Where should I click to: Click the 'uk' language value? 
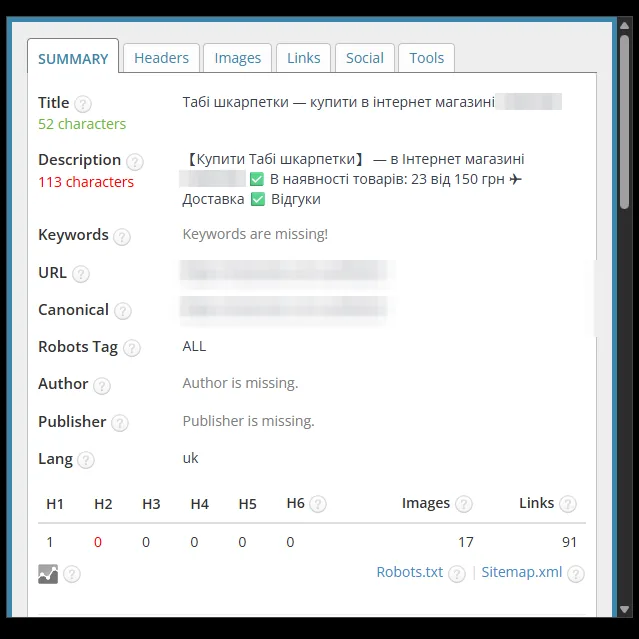click(x=190, y=458)
